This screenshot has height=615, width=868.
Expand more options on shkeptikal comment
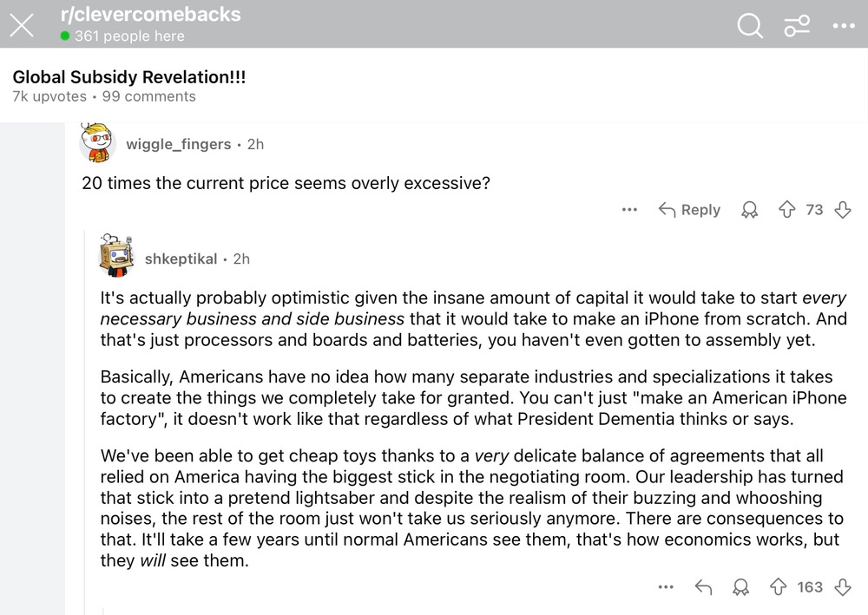pos(666,586)
